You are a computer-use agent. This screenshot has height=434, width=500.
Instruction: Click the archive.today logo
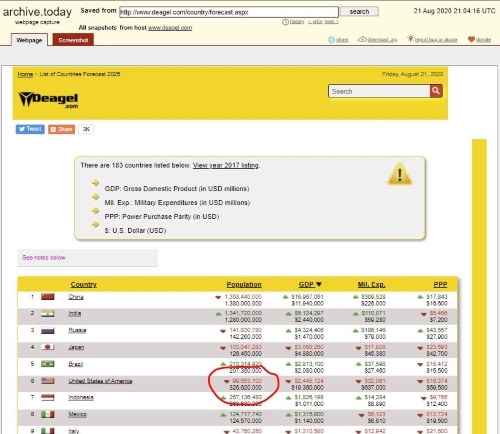[x=37, y=12]
